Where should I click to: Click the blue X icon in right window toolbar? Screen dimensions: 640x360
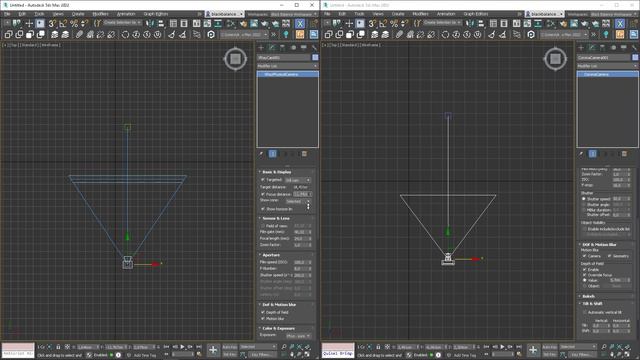pos(620,24)
